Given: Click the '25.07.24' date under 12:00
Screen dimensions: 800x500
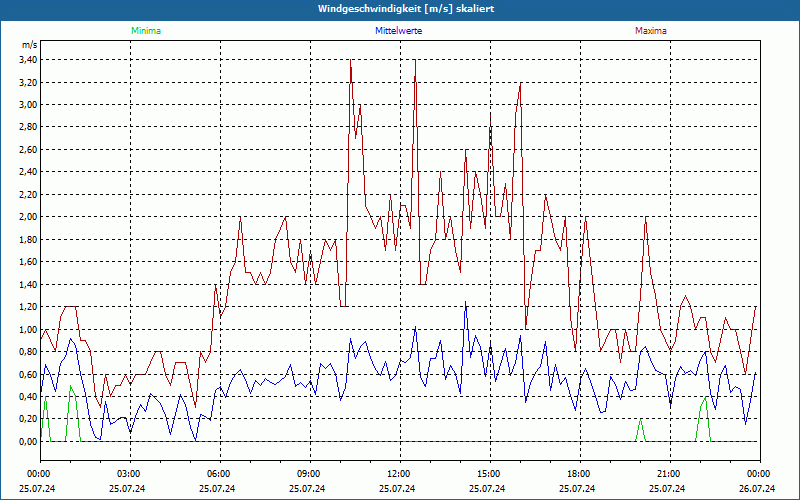Looking at the screenshot, I should [x=397, y=488].
